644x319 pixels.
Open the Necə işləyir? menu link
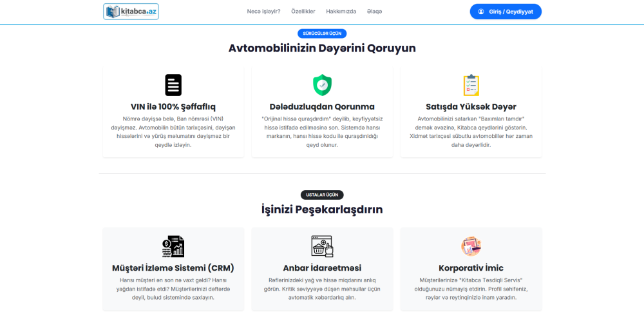coord(263,12)
